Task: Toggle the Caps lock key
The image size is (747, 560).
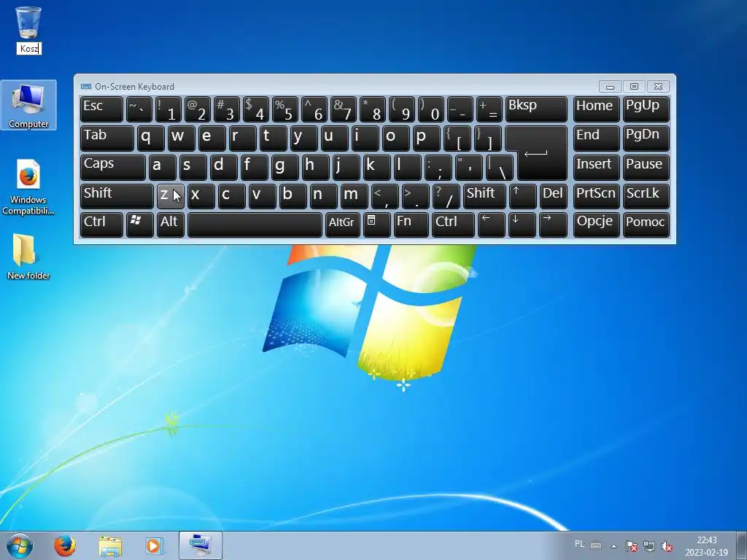Action: (113, 167)
